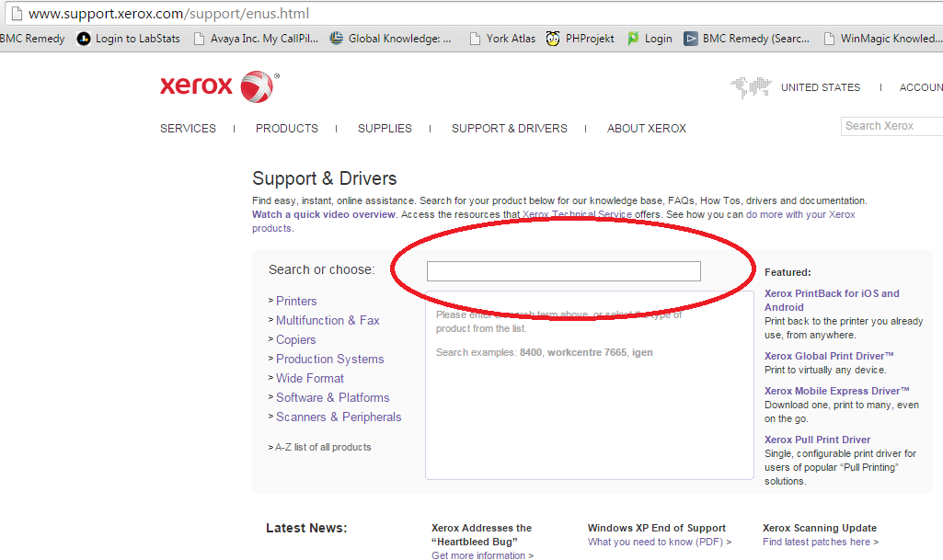Click the Xerox logo

click(x=220, y=86)
